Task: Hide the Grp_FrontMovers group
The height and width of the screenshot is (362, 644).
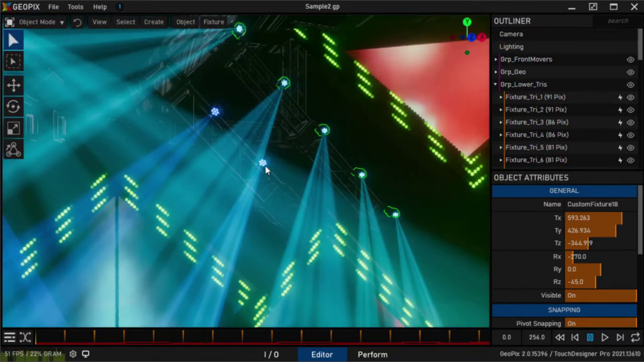Action: tap(630, 60)
